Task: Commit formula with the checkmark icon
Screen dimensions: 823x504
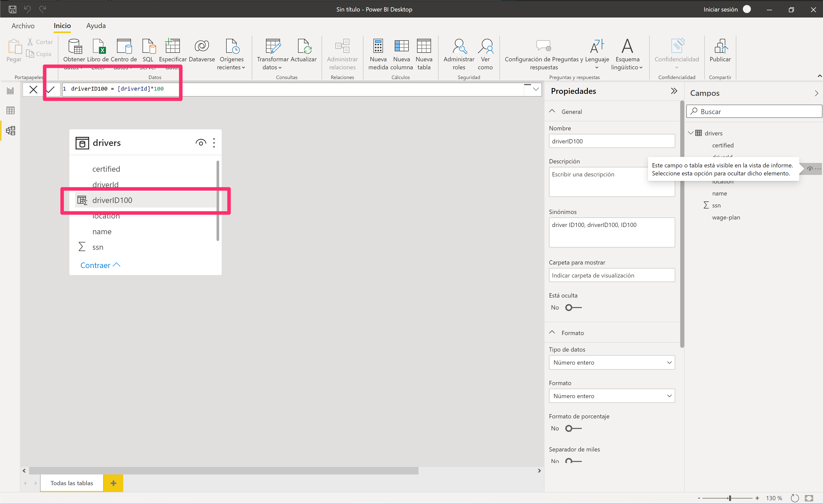Action: [50, 89]
